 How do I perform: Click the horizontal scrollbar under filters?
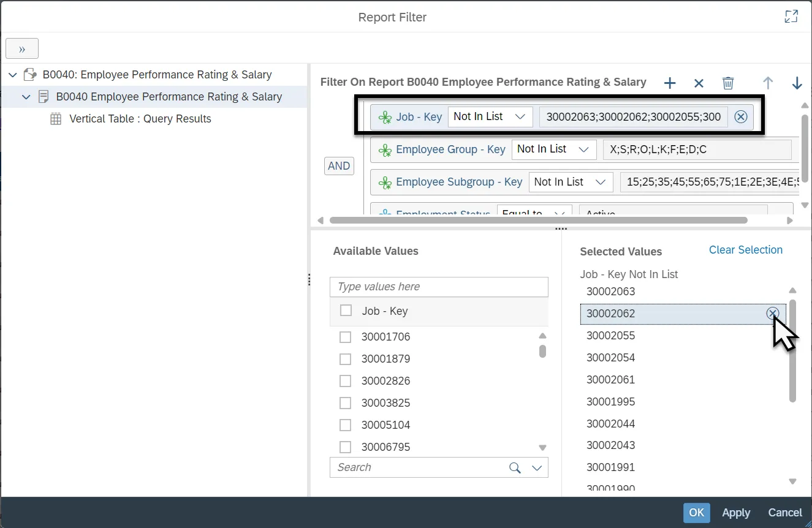point(538,220)
